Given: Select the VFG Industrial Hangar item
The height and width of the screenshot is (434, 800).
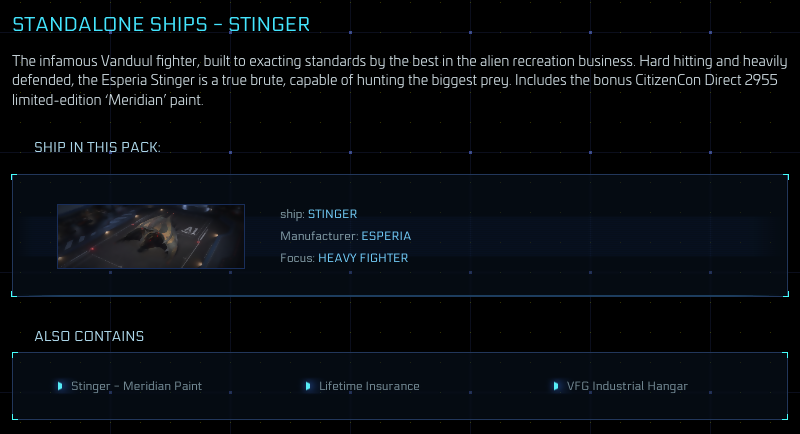Looking at the screenshot, I should click(627, 386).
